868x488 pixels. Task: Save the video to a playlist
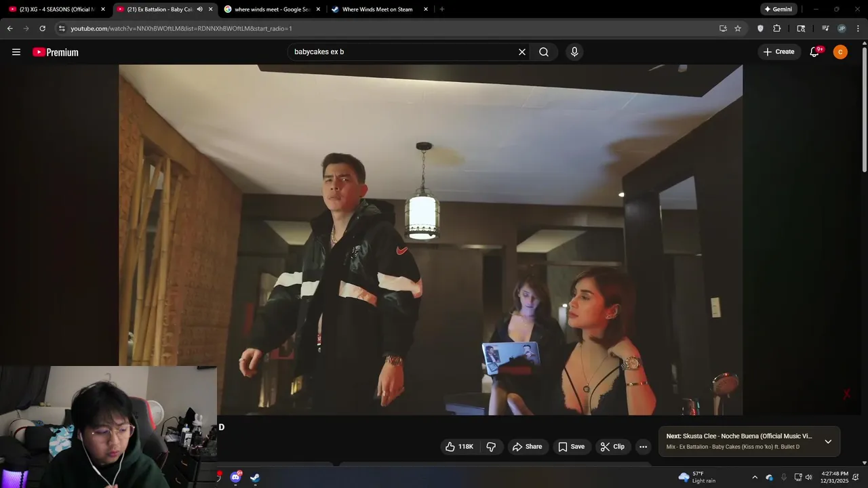click(x=571, y=447)
